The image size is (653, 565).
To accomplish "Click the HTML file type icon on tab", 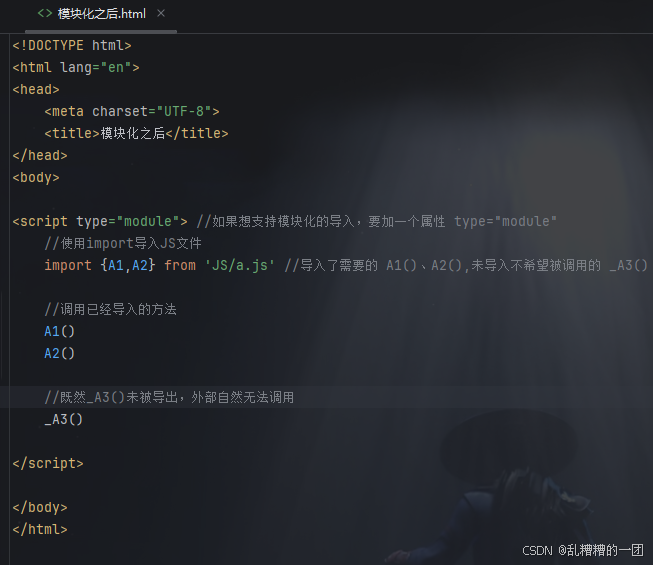I will (45, 13).
